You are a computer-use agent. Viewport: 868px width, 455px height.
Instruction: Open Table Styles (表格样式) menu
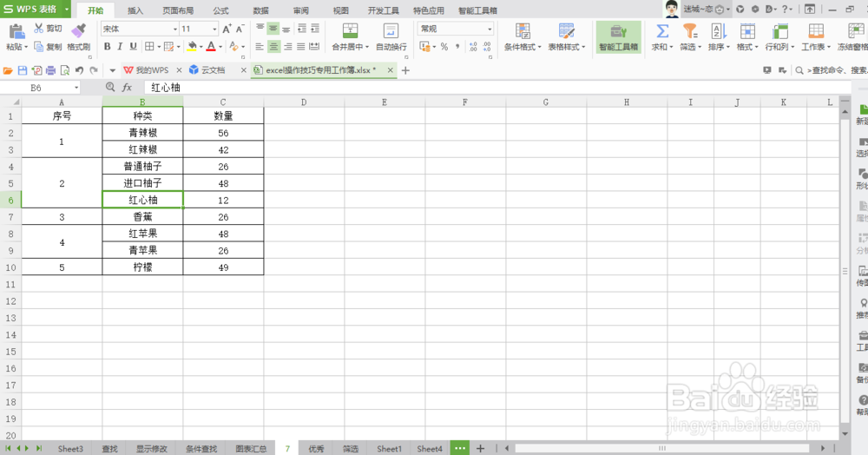566,37
